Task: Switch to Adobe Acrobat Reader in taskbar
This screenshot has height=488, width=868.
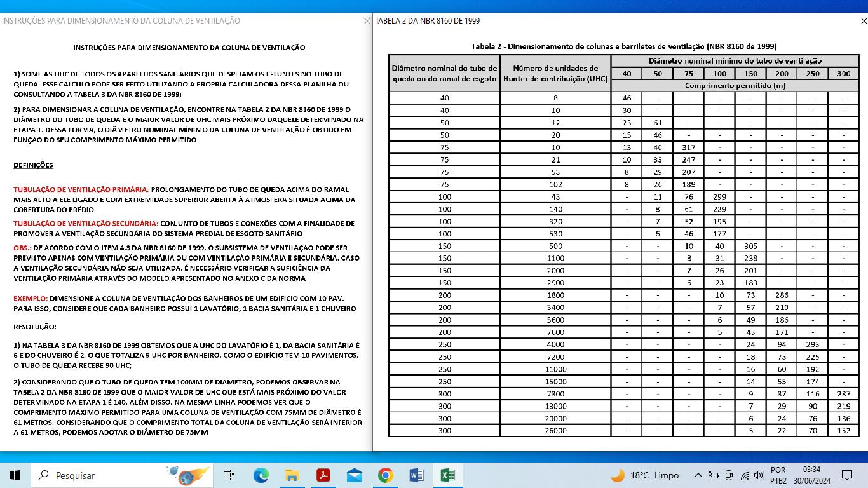Action: click(323, 475)
